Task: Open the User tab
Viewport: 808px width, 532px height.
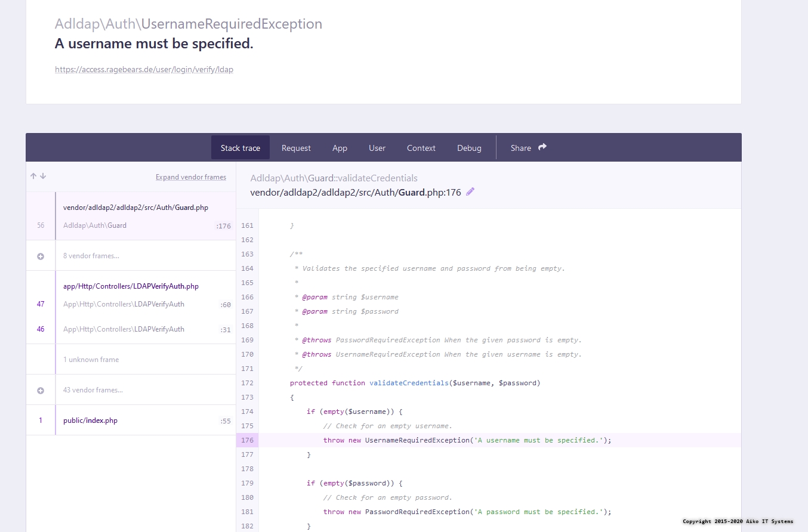Action: [x=377, y=147]
